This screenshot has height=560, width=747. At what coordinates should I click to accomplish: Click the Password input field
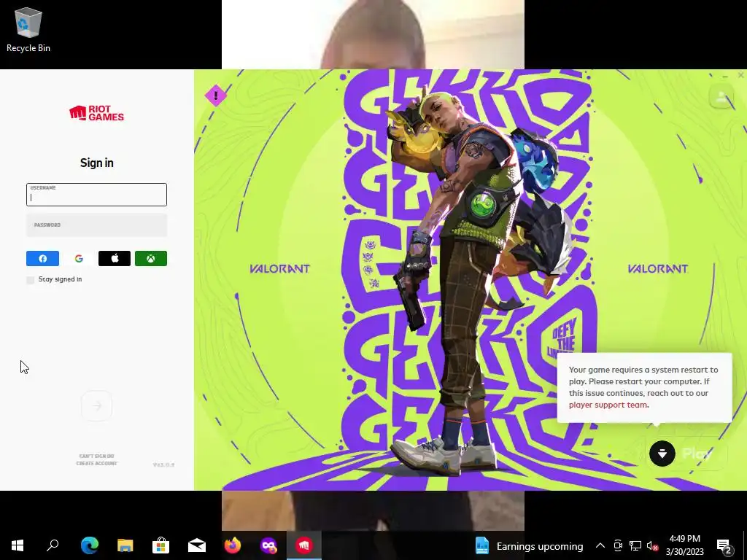(97, 225)
